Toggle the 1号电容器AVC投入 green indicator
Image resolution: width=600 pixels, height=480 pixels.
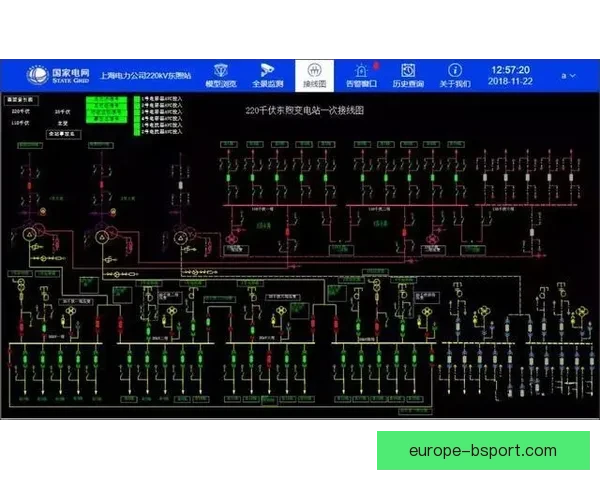(137, 99)
